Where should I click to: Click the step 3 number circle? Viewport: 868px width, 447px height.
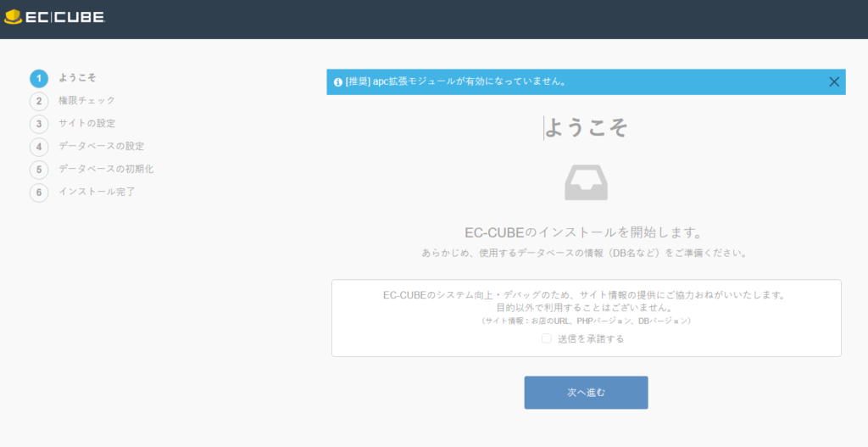click(39, 124)
